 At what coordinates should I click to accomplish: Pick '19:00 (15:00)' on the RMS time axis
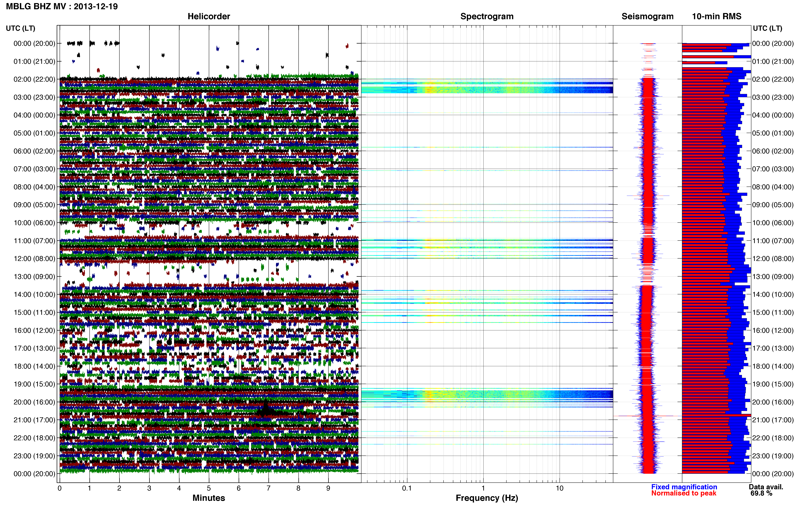(x=773, y=384)
